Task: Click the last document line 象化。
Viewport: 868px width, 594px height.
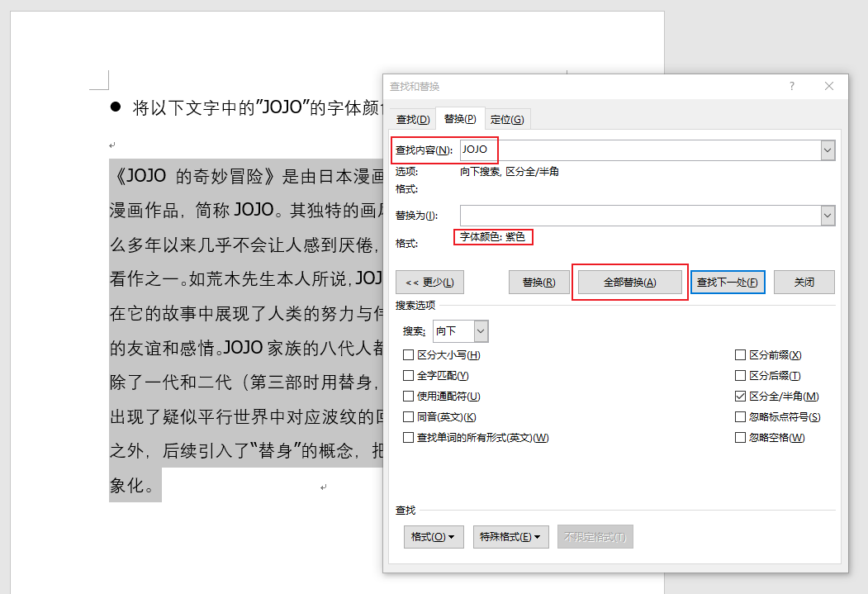Action: 132,486
